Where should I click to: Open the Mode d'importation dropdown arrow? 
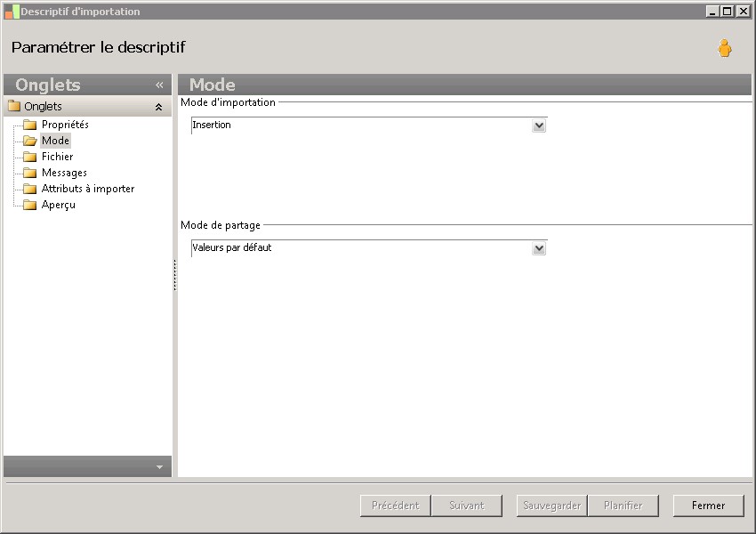click(539, 125)
